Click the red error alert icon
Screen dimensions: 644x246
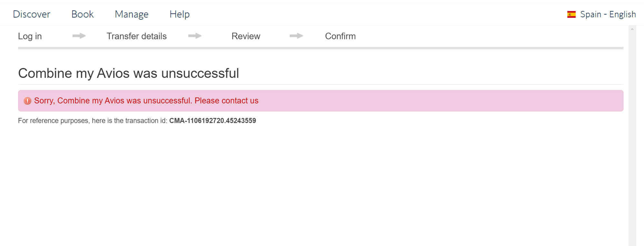(28, 101)
